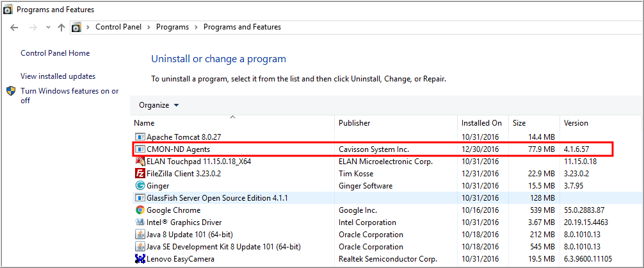Click the Forward navigation arrow
Screen dimensions: 644x268
[33, 28]
